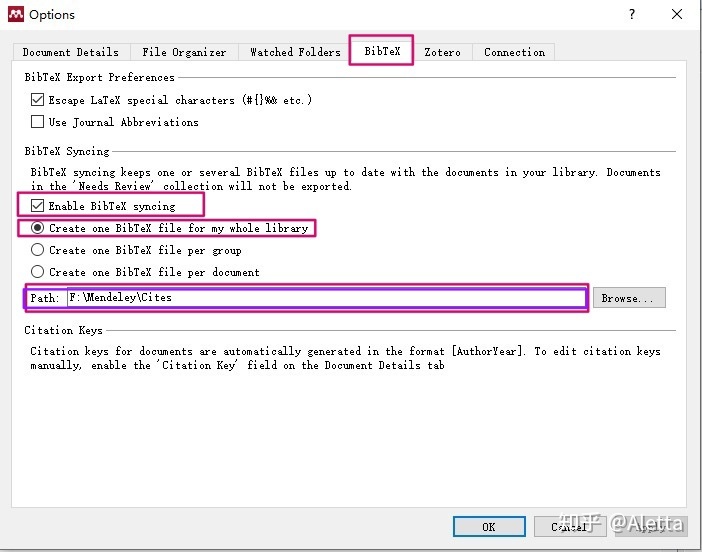Choose Create one BibTeX file per document
The width and height of the screenshot is (702, 552).
[x=38, y=272]
